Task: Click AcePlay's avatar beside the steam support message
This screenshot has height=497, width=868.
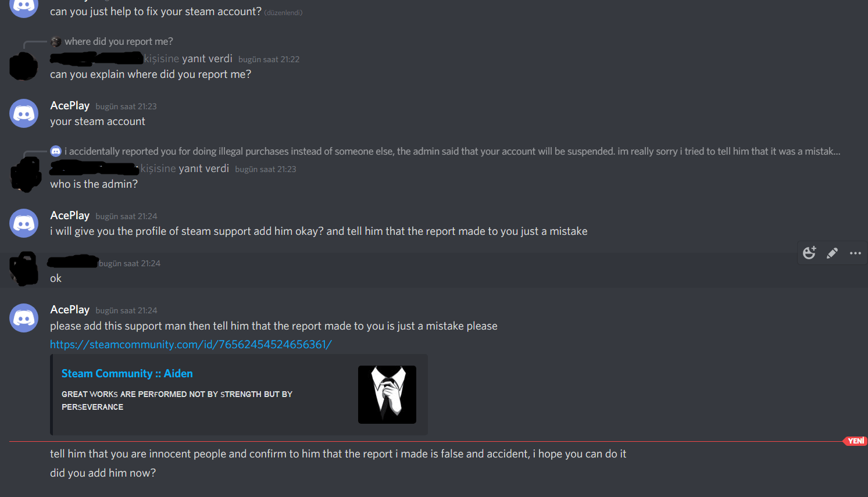Action: point(24,223)
